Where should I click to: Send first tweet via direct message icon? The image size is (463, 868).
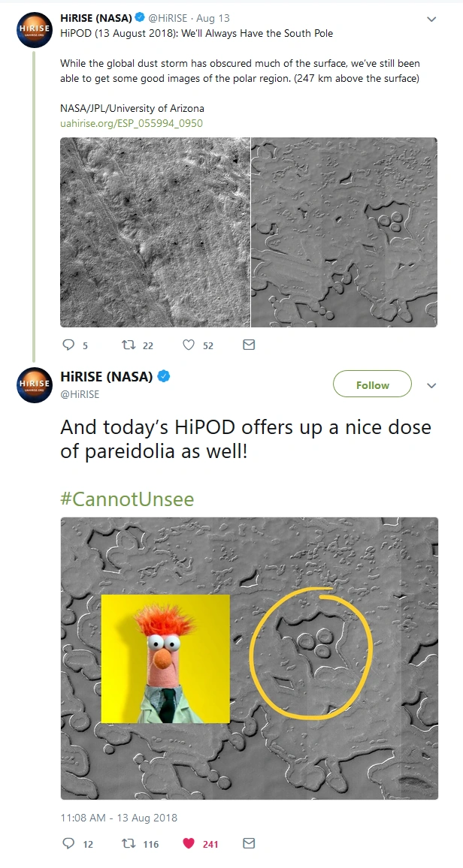point(249,345)
